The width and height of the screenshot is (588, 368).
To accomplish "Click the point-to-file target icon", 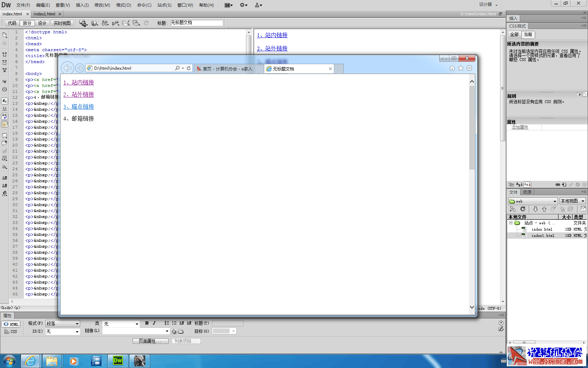I will click(x=174, y=331).
